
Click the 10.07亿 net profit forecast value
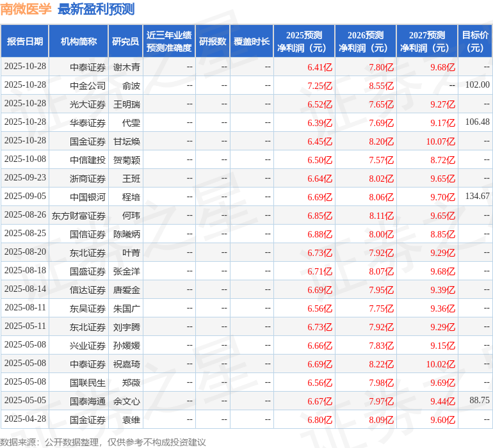(x=440, y=141)
